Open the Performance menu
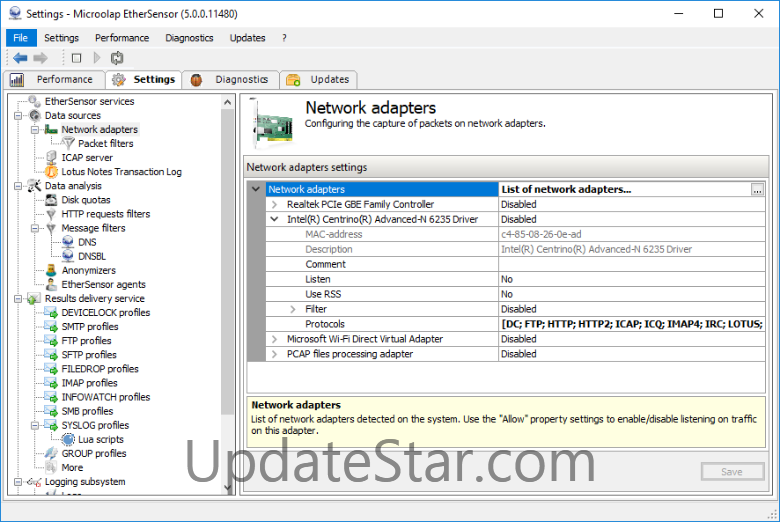The image size is (780, 522). (122, 38)
